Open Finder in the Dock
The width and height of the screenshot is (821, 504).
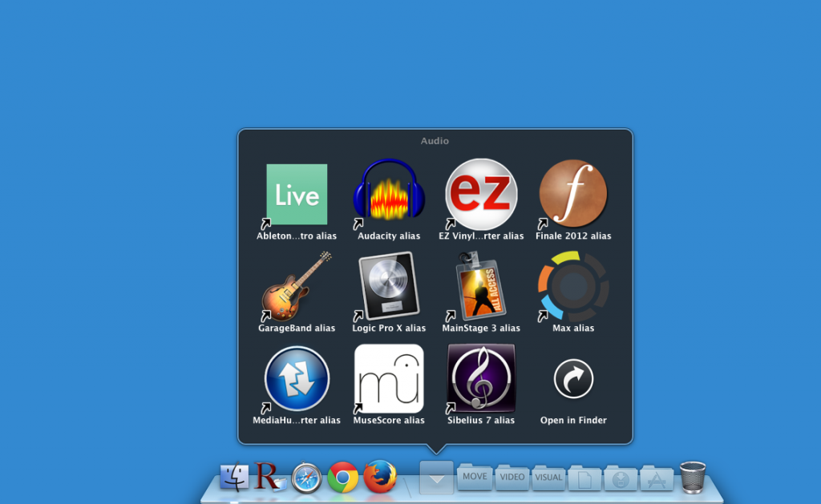[234, 476]
